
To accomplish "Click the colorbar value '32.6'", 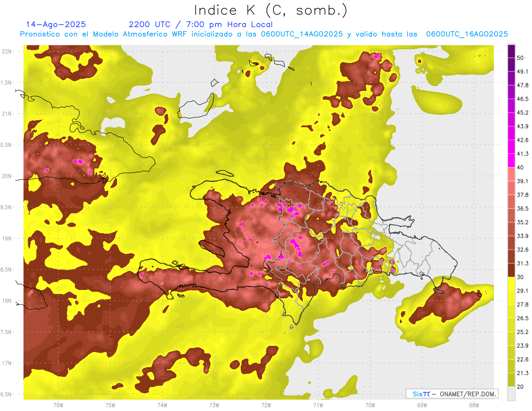I will (523, 250).
